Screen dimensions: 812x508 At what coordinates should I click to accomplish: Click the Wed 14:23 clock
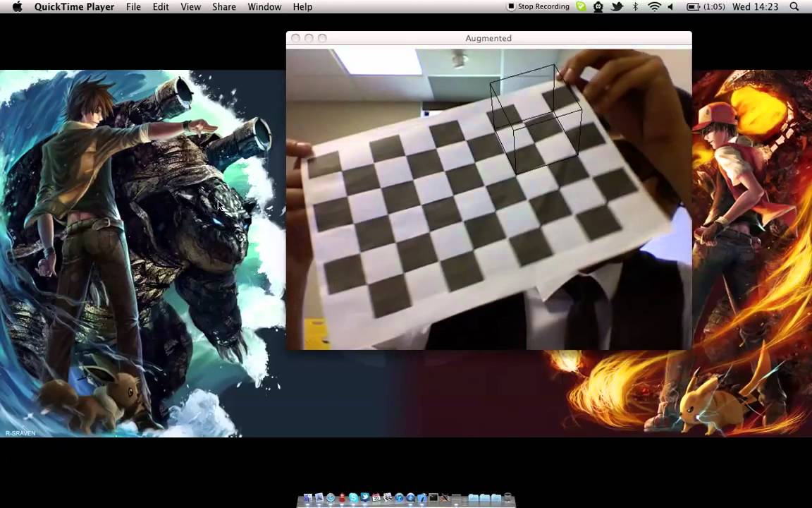coord(755,7)
